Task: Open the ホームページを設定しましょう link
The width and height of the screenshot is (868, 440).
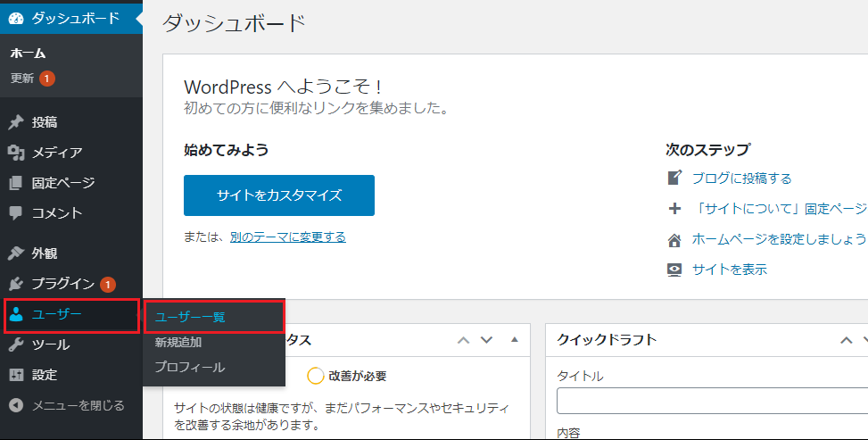Action: point(780,239)
